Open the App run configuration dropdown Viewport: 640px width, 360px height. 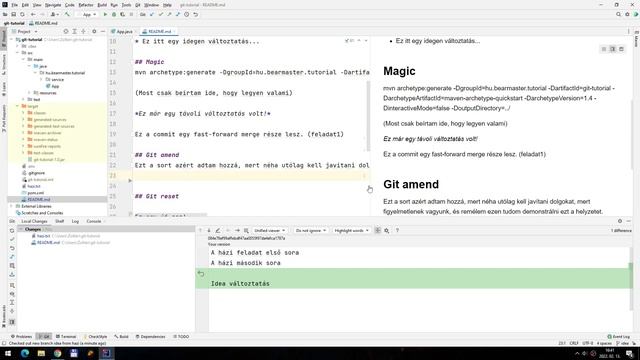click(87, 14)
